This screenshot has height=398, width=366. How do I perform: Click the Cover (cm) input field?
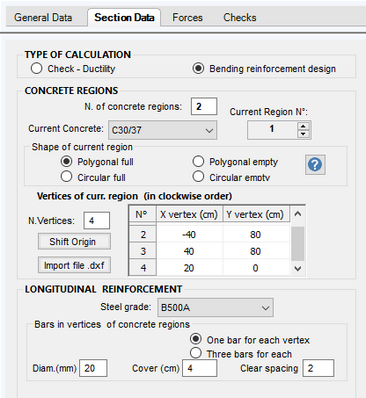tap(200, 368)
